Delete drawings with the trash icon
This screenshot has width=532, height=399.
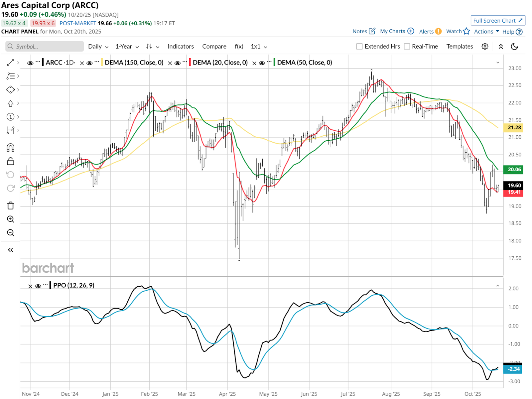(11, 205)
